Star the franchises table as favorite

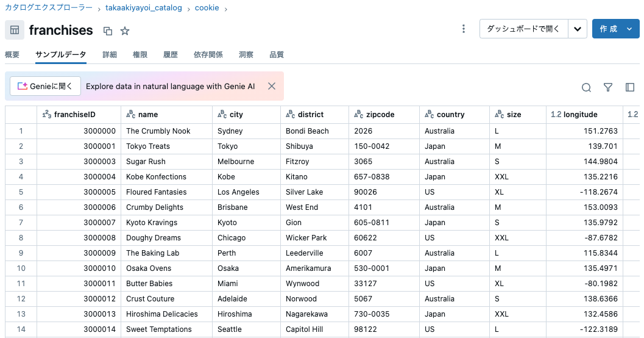tap(125, 31)
